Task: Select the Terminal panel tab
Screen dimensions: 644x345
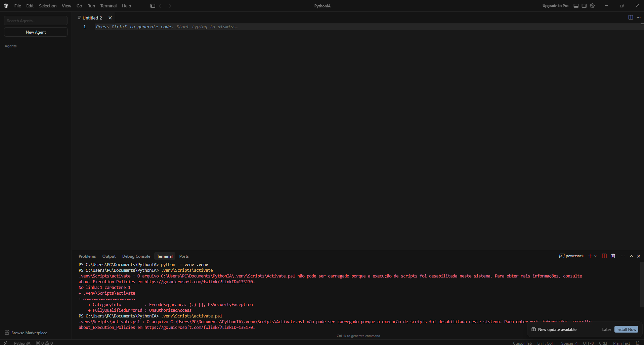Action: click(165, 256)
